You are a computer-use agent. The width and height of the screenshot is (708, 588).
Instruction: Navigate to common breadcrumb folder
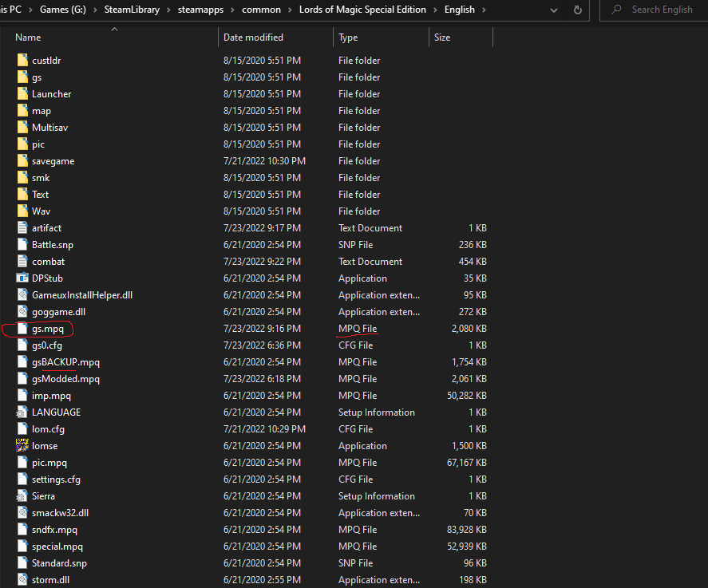261,10
